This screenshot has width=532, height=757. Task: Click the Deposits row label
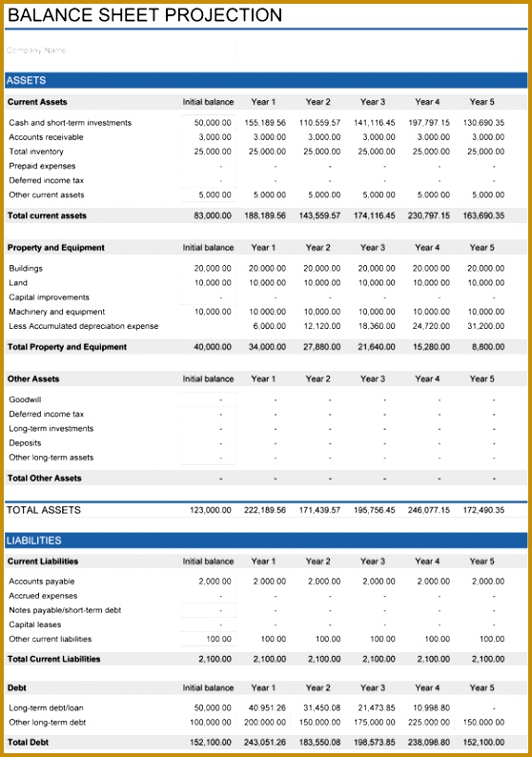[x=25, y=443]
